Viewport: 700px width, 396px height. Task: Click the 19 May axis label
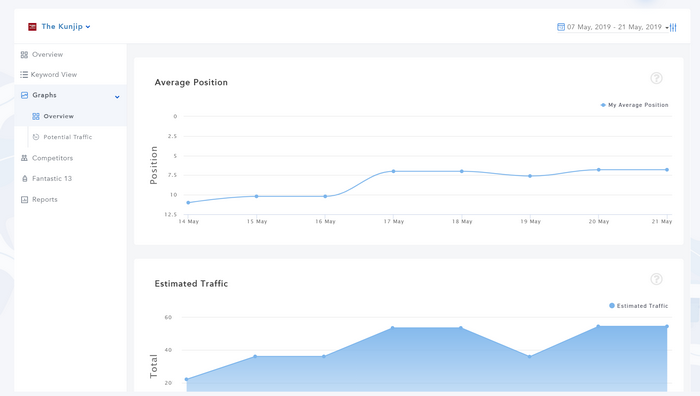(x=530, y=221)
